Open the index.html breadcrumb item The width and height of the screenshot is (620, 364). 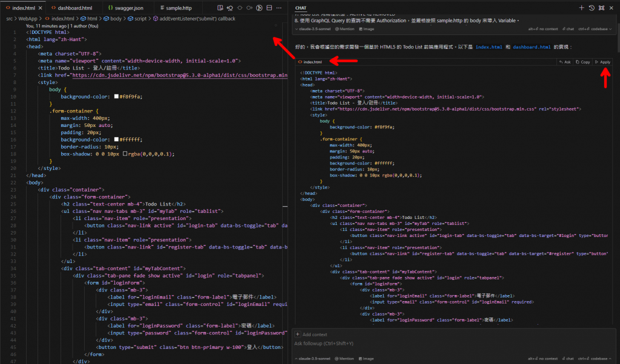[x=59, y=19]
